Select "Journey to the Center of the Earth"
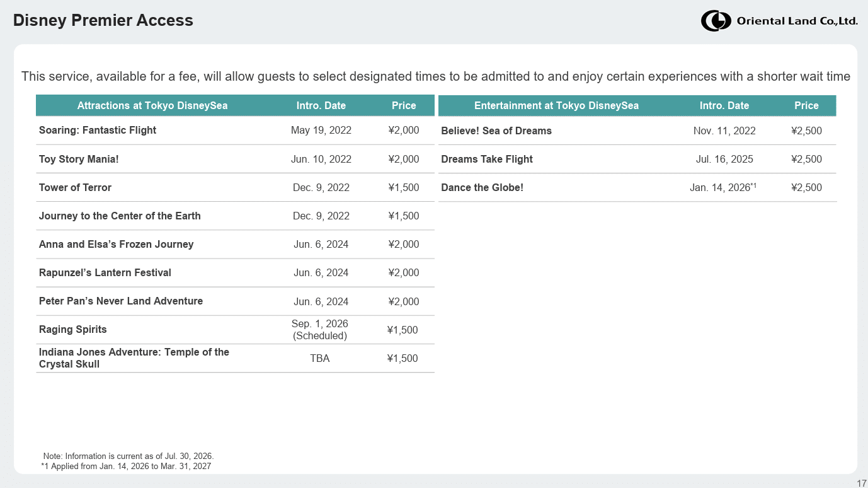Viewport: 868px width, 488px height. (x=120, y=216)
